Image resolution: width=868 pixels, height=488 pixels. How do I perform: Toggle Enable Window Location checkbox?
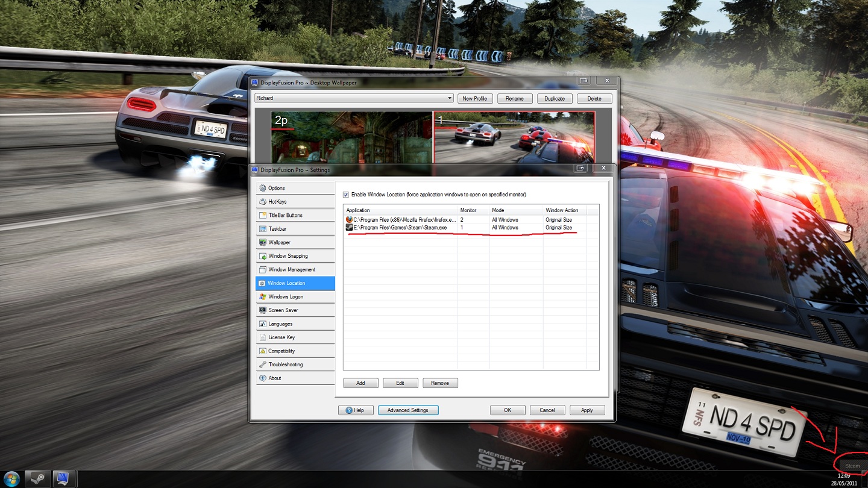[346, 195]
